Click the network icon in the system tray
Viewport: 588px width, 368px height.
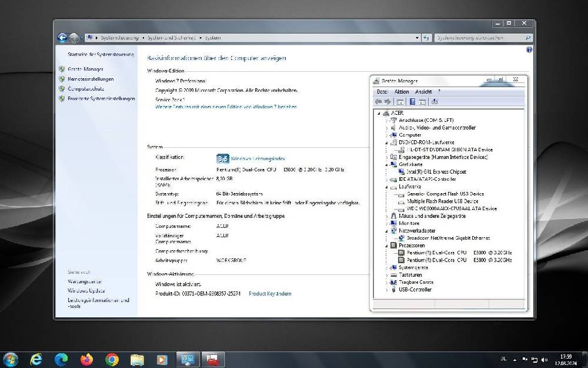pos(534,360)
